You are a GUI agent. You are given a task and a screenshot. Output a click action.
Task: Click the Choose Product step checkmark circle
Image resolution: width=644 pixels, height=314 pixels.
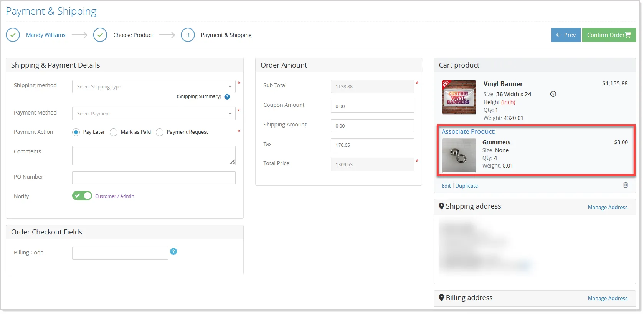[x=100, y=35]
